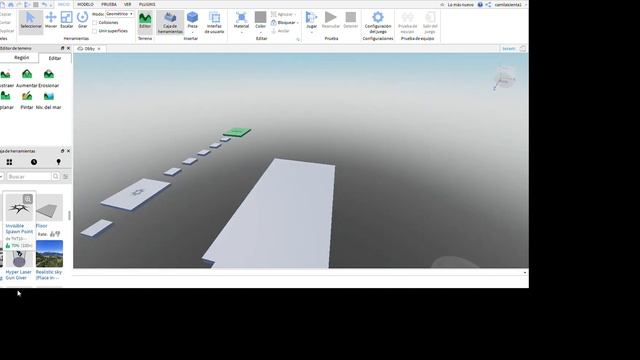Image resolution: width=640 pixels, height=360 pixels.
Task: Open toolbox filter options icon
Action: click(66, 177)
